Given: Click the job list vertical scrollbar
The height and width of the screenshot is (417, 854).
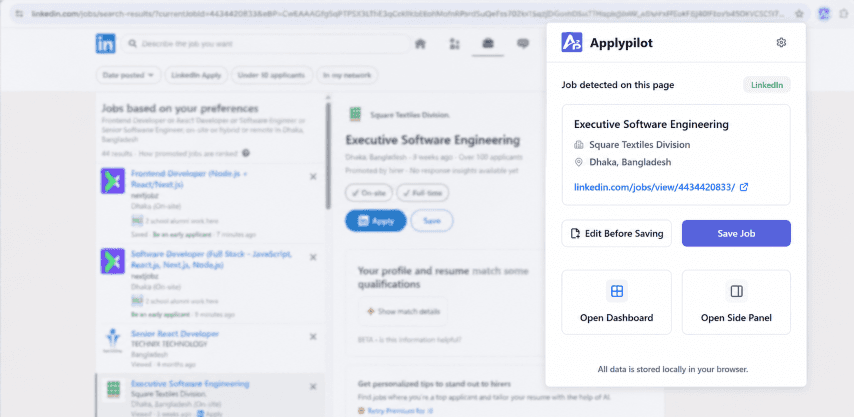Looking at the screenshot, I should click(x=328, y=155).
